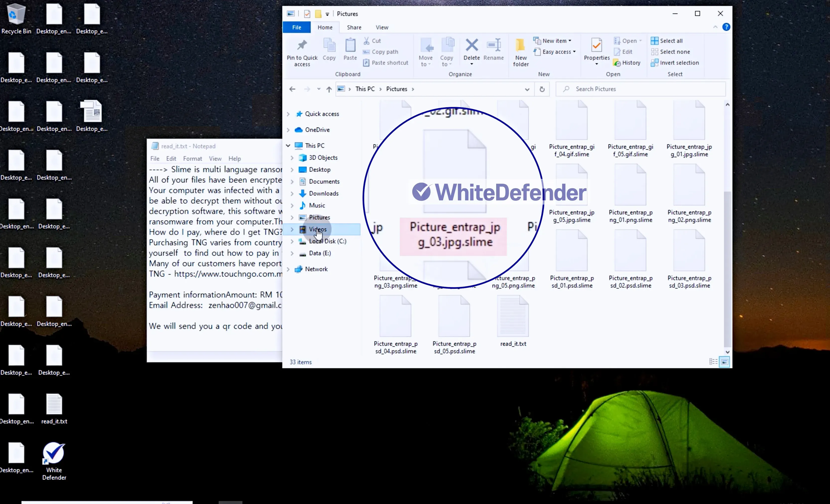Expand the Downloads tree node
The height and width of the screenshot is (504, 830).
coord(292,194)
